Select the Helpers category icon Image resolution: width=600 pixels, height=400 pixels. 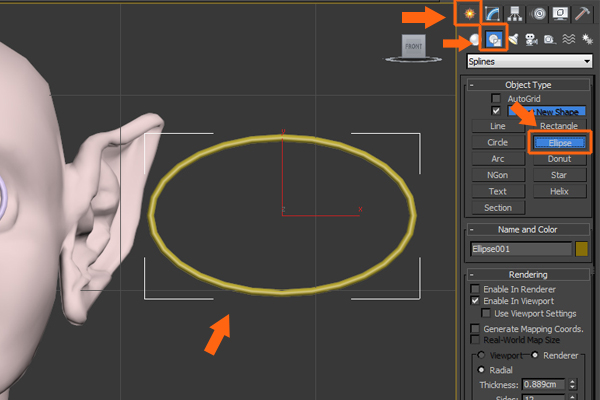(x=550, y=39)
